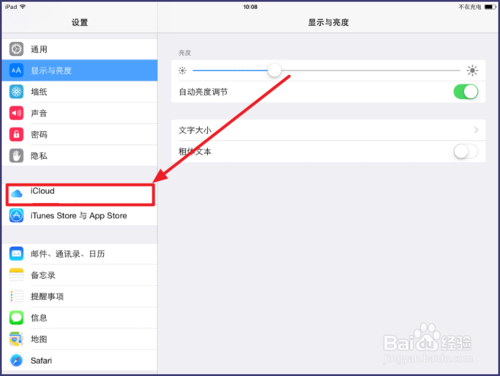The image size is (500, 376).
Task: Select the 隐私 sidebar label
Action: tap(39, 156)
